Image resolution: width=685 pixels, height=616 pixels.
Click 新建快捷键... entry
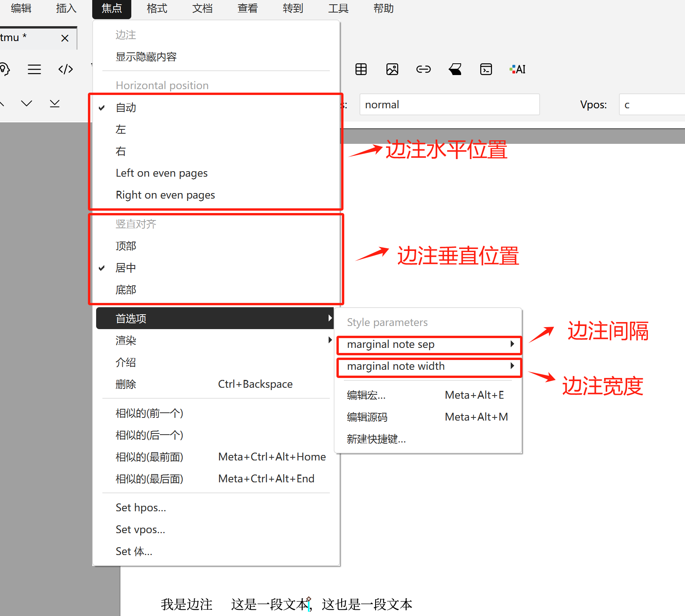[376, 439]
